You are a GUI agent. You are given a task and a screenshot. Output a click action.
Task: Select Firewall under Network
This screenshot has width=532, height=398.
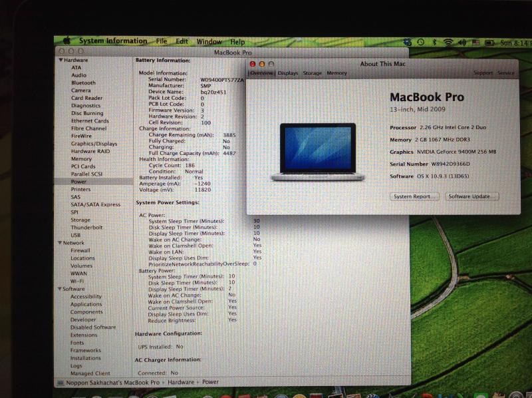(x=80, y=250)
